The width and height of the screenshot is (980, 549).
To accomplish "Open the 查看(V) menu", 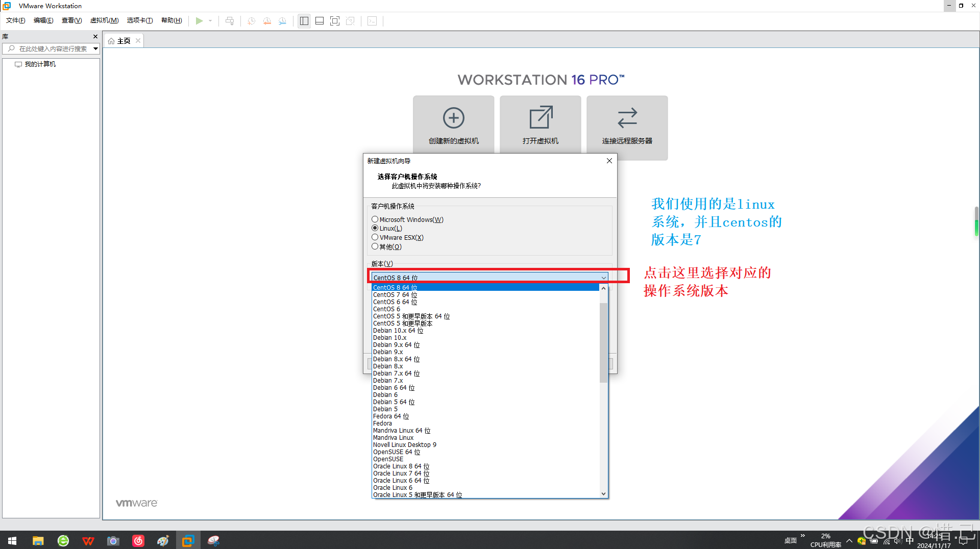I will [x=71, y=20].
